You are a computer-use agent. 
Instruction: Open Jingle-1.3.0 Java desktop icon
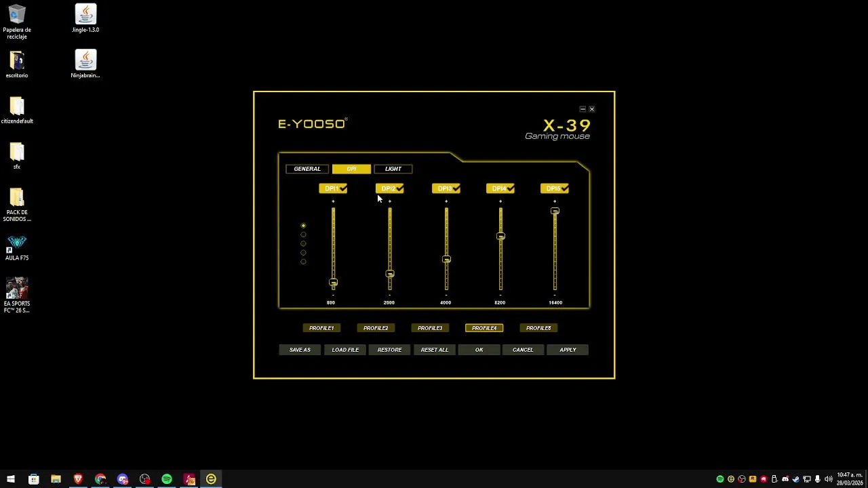pos(85,19)
